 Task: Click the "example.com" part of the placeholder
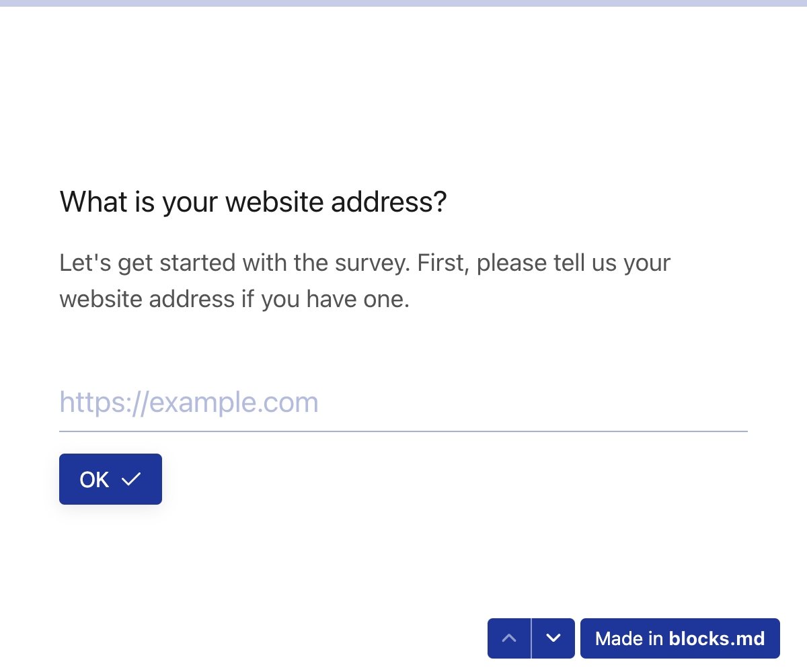coord(233,403)
